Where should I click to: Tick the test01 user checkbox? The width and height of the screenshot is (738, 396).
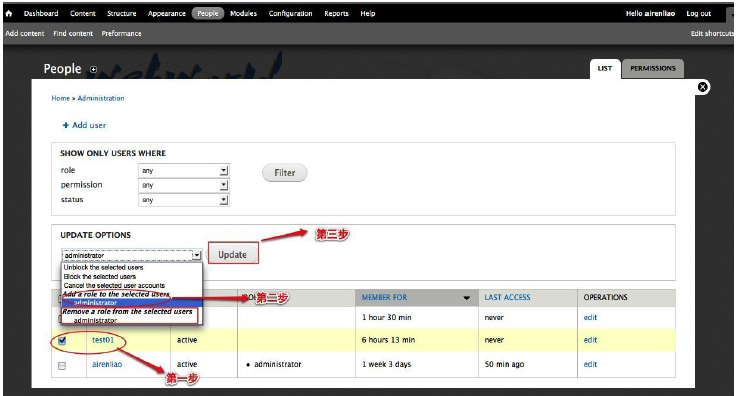click(x=62, y=340)
